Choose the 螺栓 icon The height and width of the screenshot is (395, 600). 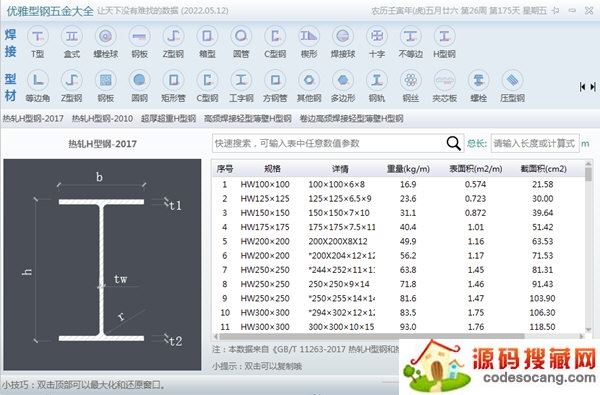[478, 80]
